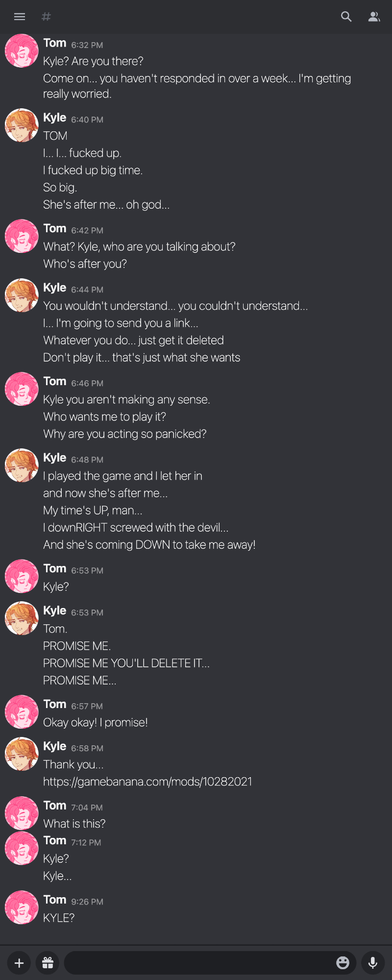
Task: Open the search magnifier icon
Action: click(346, 17)
